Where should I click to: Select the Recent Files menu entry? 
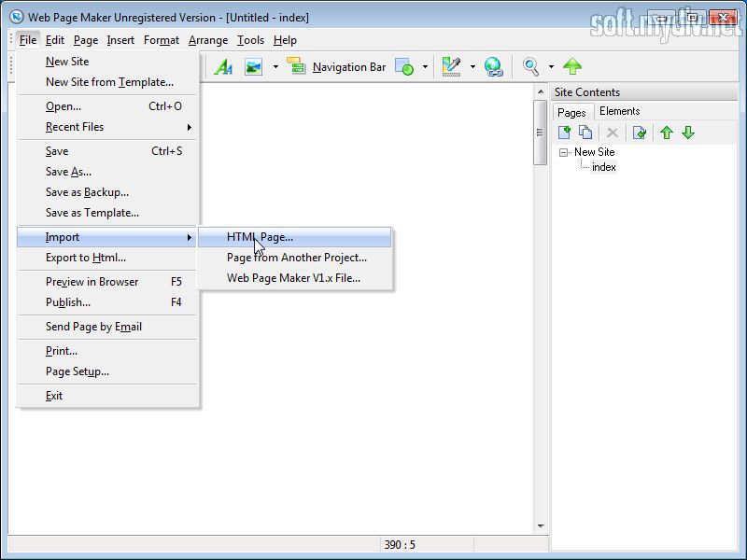click(x=107, y=127)
